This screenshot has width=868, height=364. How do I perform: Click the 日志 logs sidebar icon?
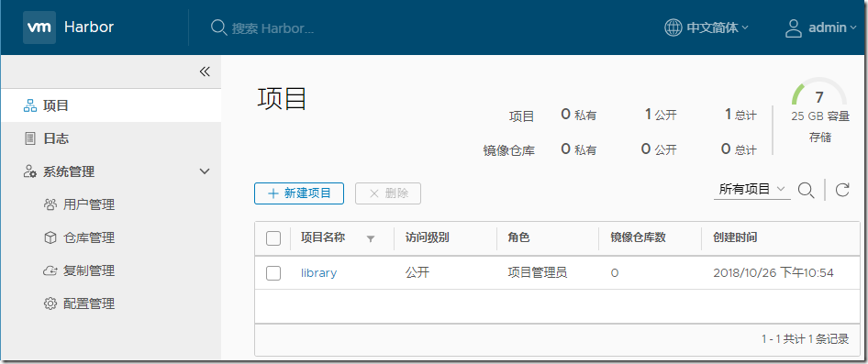[30, 138]
